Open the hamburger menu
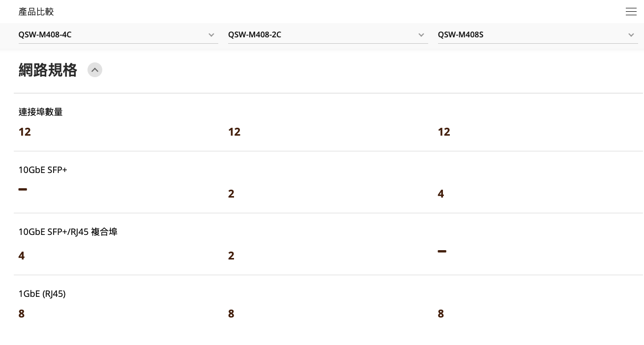 [x=631, y=12]
